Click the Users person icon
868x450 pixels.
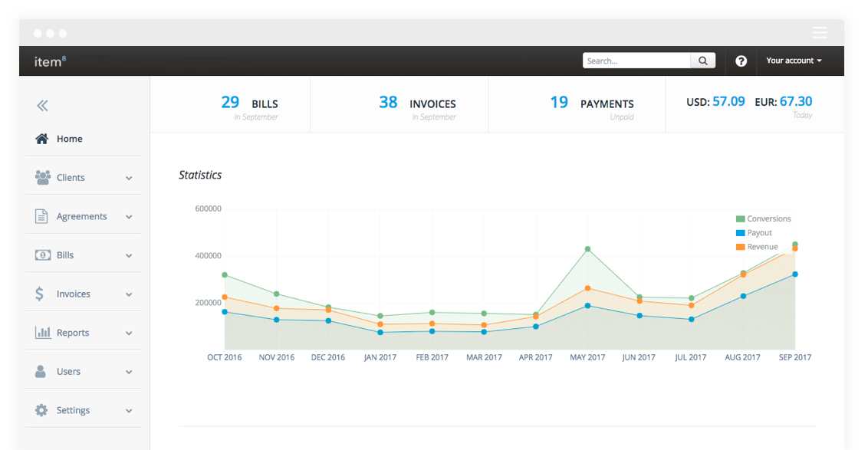[x=41, y=371]
